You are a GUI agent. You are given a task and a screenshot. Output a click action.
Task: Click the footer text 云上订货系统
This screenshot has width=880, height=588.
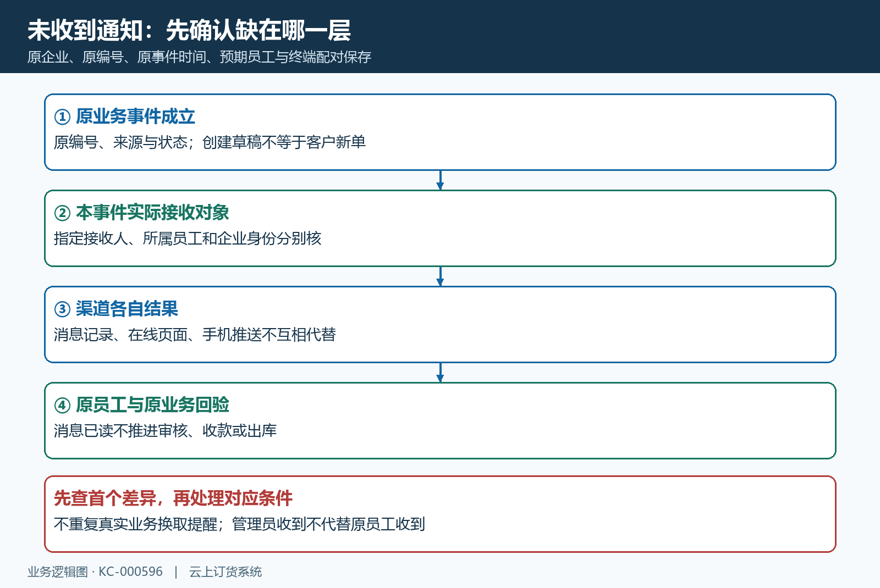[x=226, y=572]
